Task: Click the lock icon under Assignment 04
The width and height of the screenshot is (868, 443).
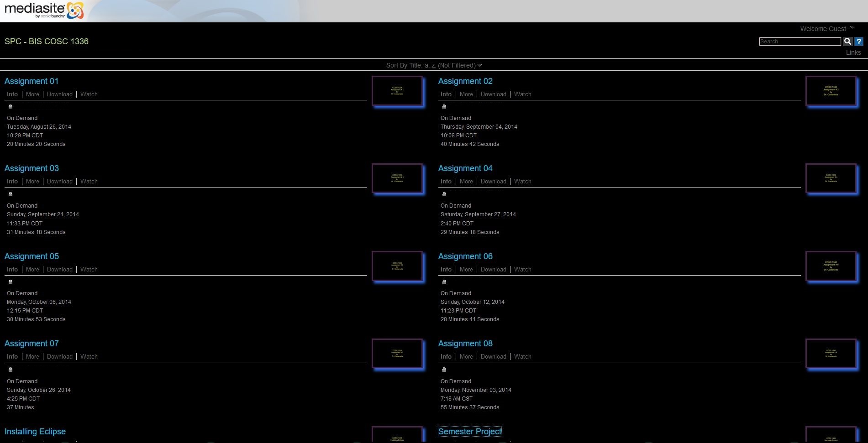Action: pyautogui.click(x=444, y=194)
